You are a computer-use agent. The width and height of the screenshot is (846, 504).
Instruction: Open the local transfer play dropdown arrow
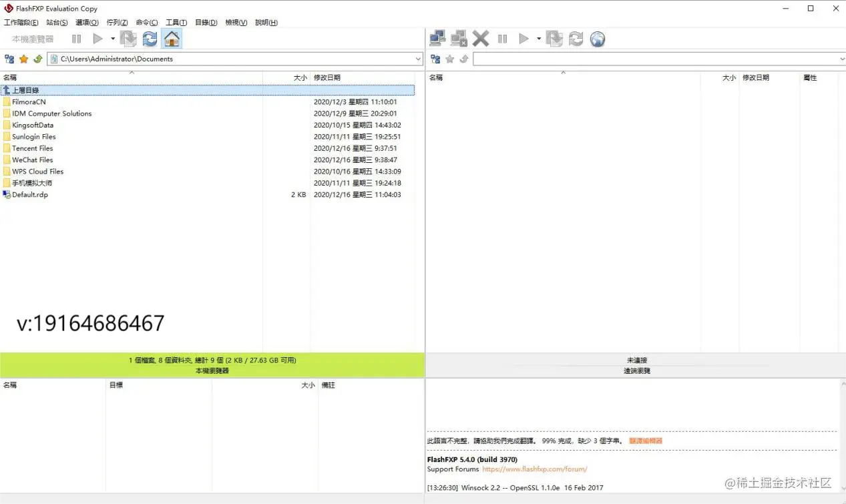(113, 39)
